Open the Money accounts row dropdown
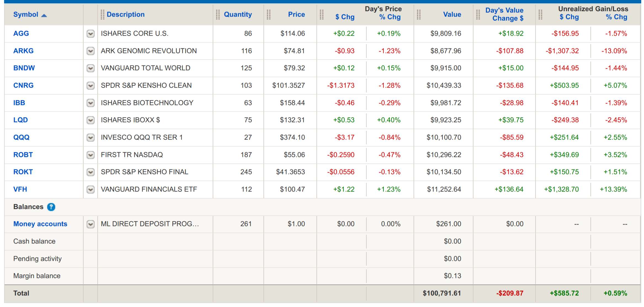 (91, 224)
